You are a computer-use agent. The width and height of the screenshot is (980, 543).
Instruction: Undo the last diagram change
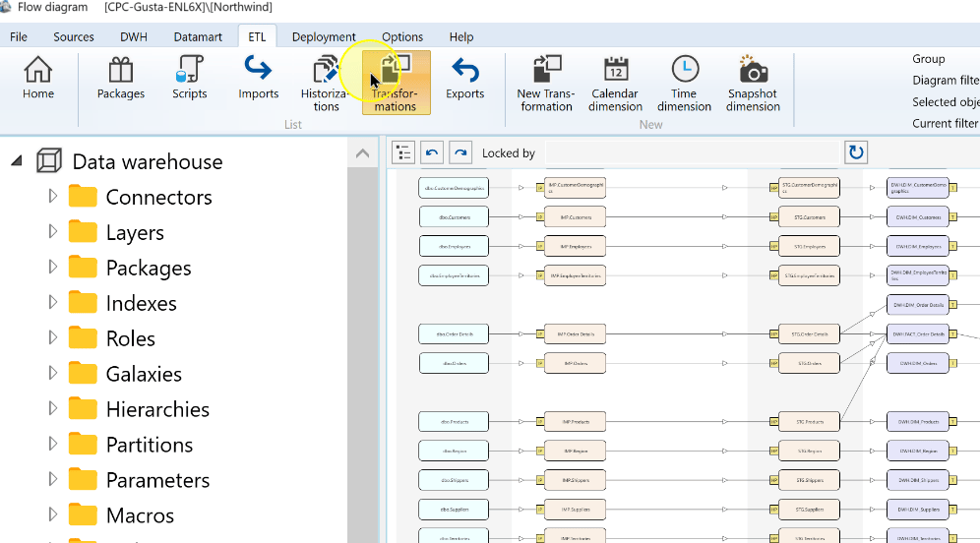coord(432,152)
